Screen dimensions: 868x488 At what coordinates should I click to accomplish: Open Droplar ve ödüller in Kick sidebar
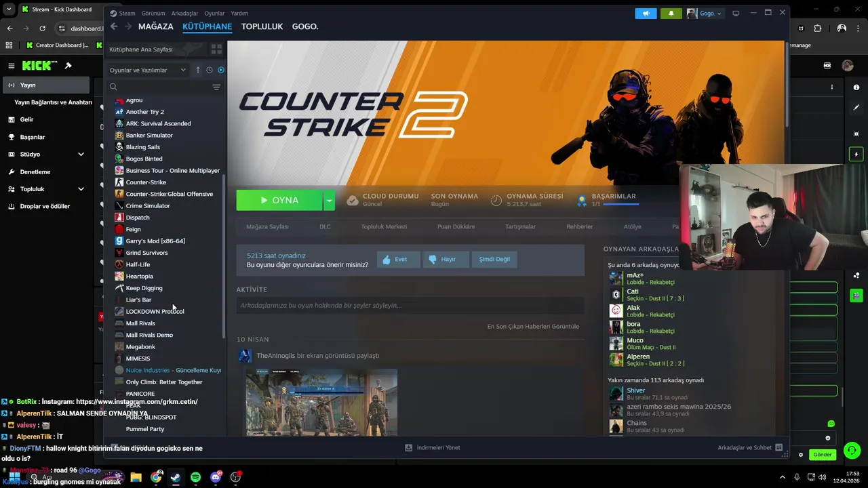[45, 206]
